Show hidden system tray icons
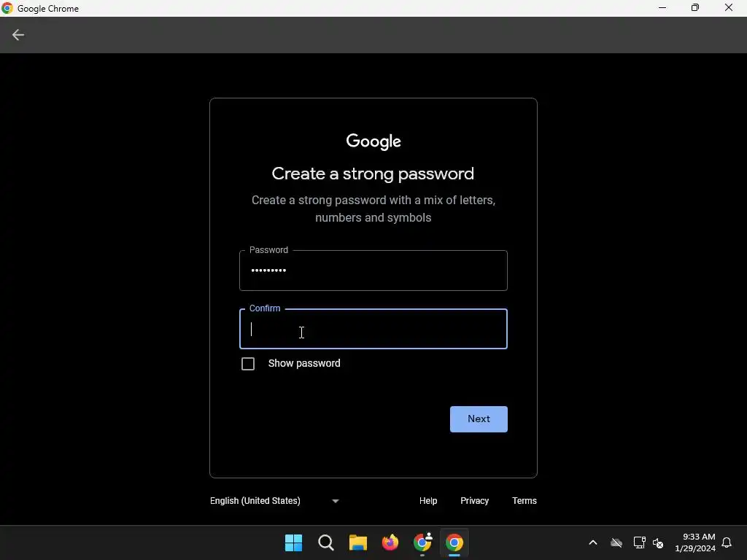The image size is (747, 560). pos(592,542)
